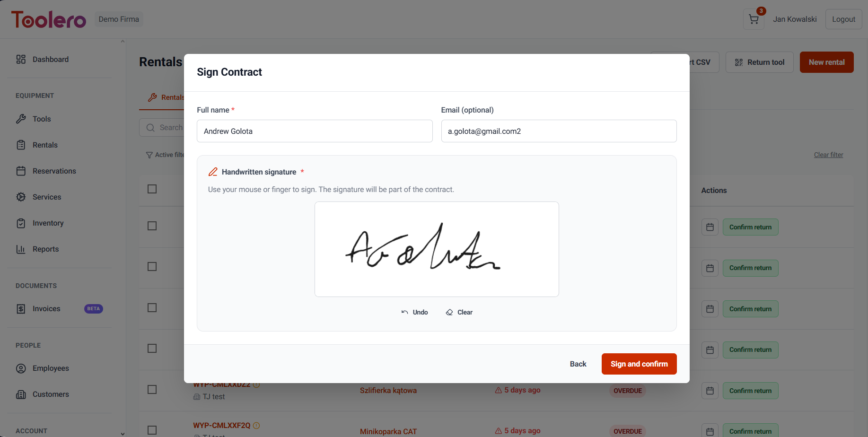
Task: Clear the handwritten signature
Action: (459, 312)
